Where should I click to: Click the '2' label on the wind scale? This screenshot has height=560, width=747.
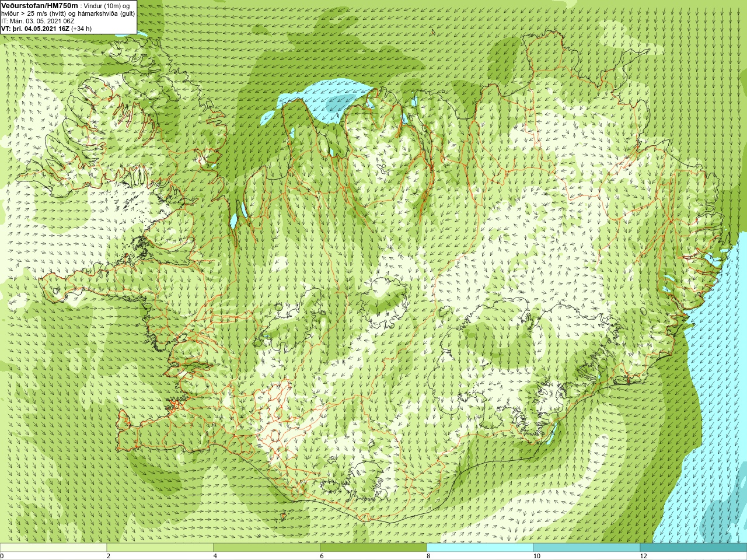tap(109, 556)
